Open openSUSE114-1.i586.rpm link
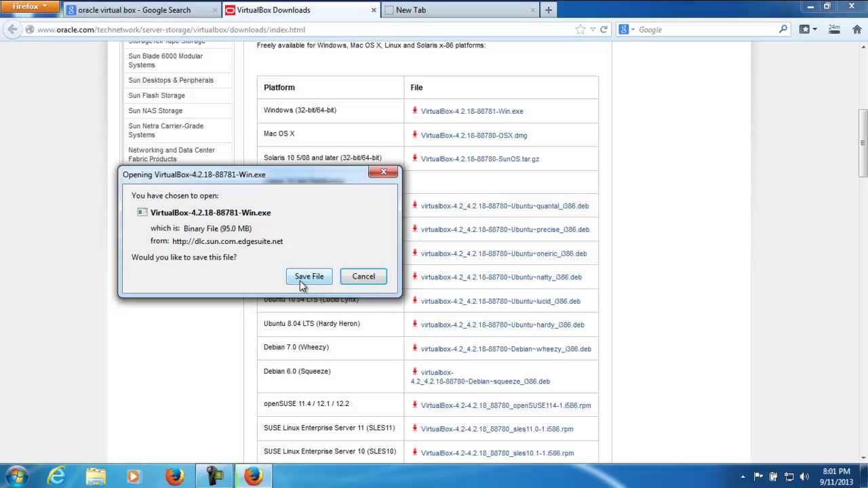868x488 pixels. click(506, 405)
